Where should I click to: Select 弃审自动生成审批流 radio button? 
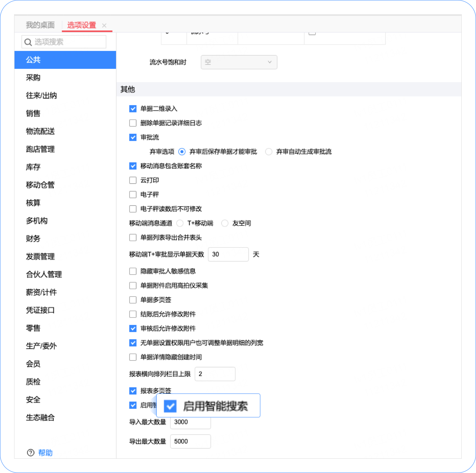pos(269,152)
